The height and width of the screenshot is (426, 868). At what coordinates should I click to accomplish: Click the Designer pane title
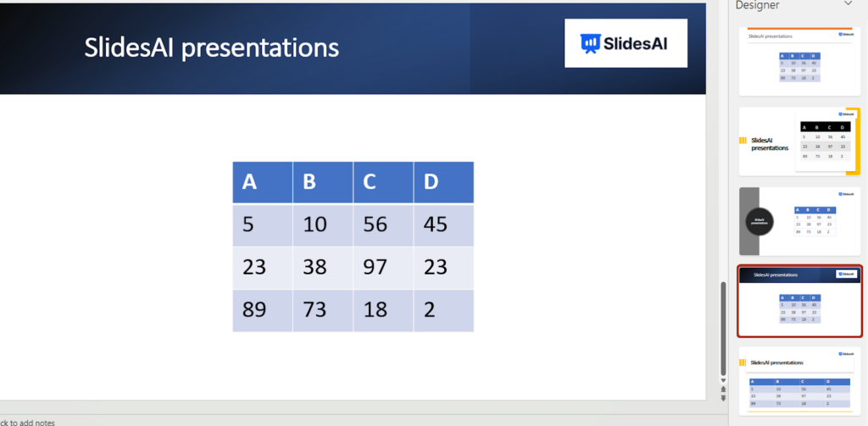tap(756, 5)
